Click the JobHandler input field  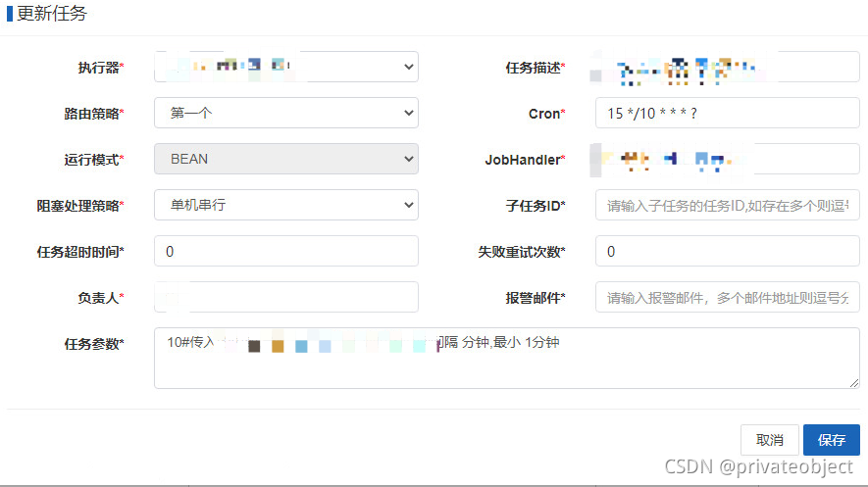click(728, 159)
